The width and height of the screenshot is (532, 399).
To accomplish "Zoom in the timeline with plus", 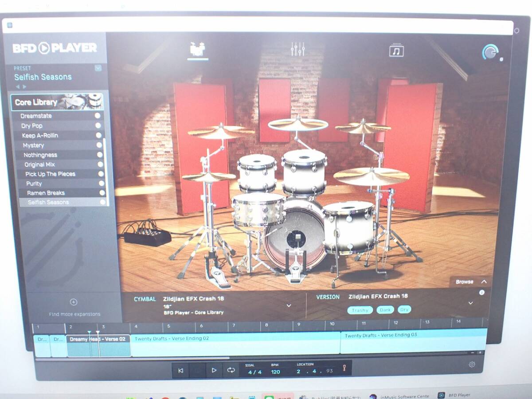I will (x=480, y=353).
